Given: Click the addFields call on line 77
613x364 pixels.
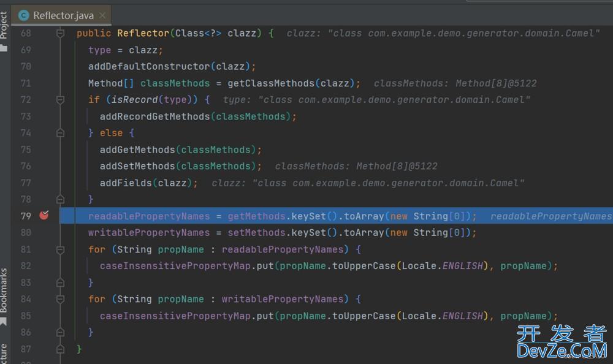Looking at the screenshot, I should [x=126, y=183].
